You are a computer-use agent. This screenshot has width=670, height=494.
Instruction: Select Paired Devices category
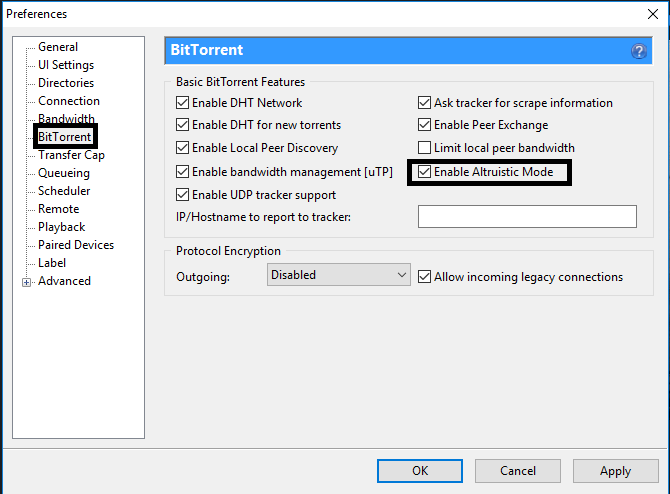click(x=76, y=245)
